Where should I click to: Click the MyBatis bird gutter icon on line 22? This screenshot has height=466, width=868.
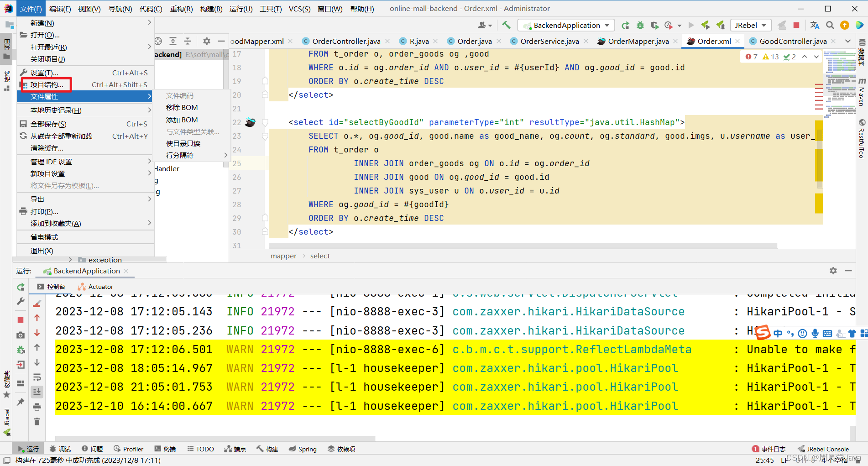[250, 122]
